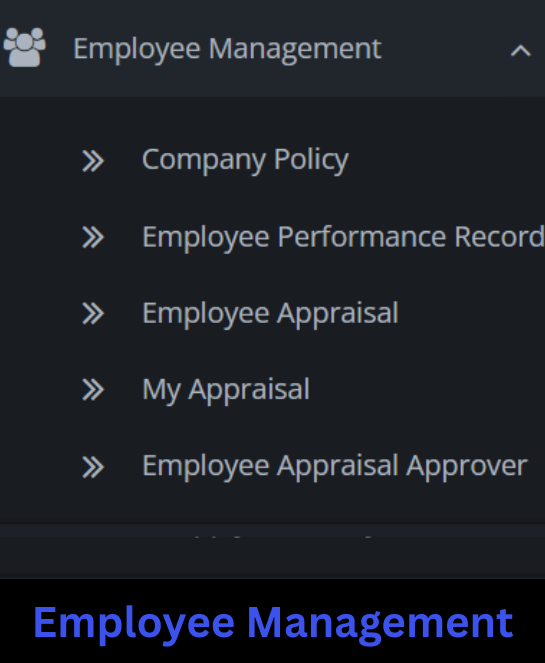This screenshot has width=545, height=663.
Task: Click the double-arrow icon beside Company Policy
Action: (x=93, y=161)
